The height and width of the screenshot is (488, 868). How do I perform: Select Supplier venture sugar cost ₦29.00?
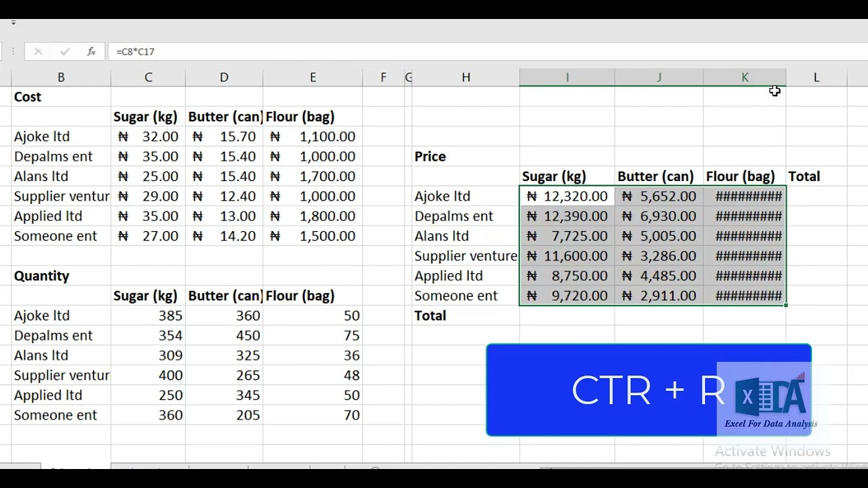point(148,197)
